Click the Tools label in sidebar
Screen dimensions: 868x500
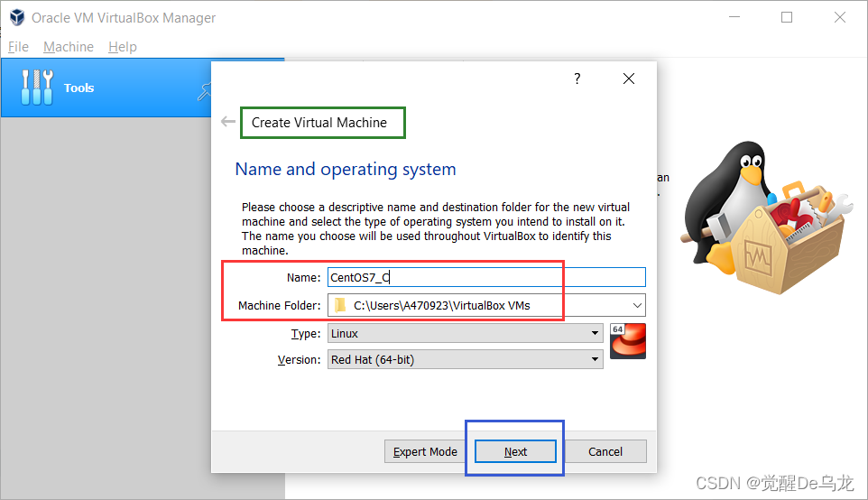point(78,88)
